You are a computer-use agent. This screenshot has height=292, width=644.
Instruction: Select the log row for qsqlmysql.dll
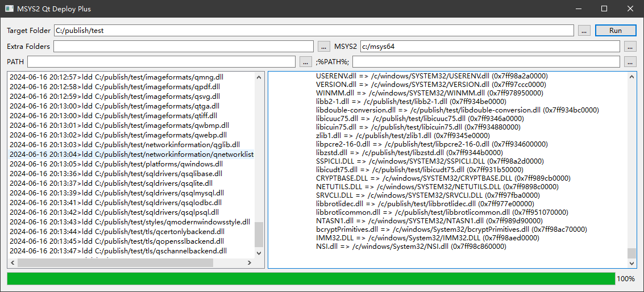[131, 193]
